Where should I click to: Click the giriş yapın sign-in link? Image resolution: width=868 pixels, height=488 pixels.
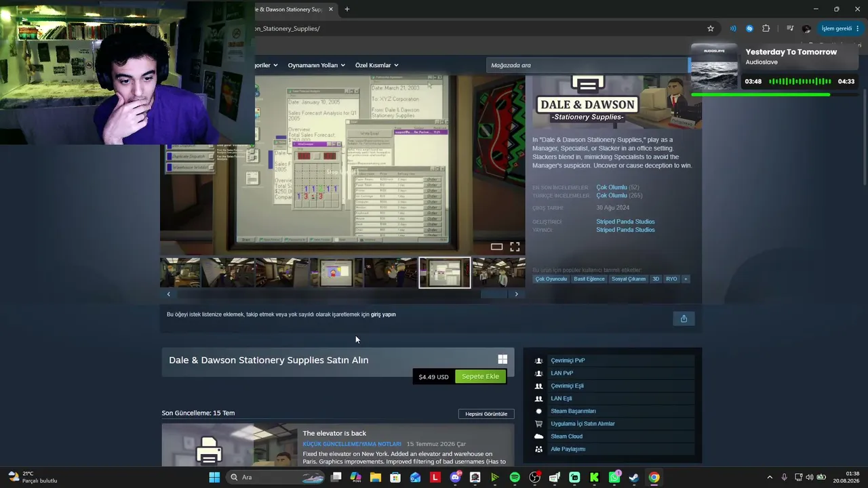point(383,314)
